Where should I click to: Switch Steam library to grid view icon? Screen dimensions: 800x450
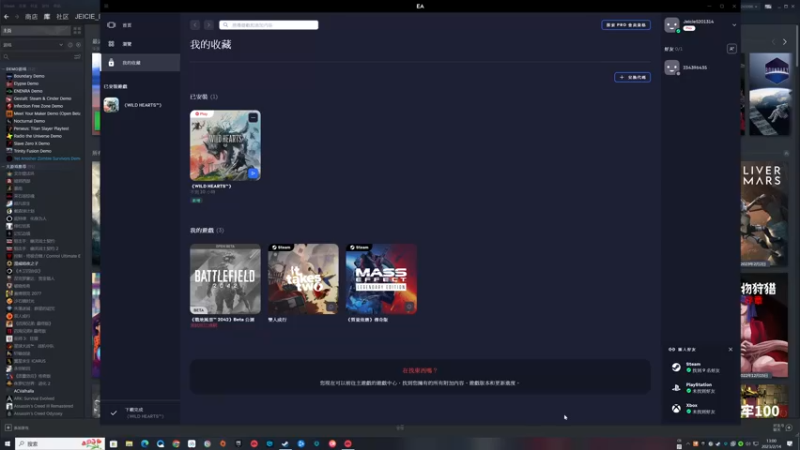click(77, 31)
